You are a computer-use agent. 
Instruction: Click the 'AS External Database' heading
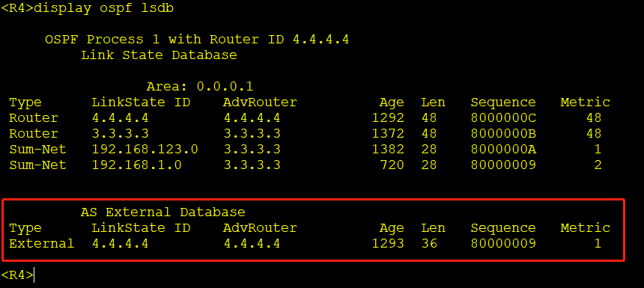[x=163, y=212]
